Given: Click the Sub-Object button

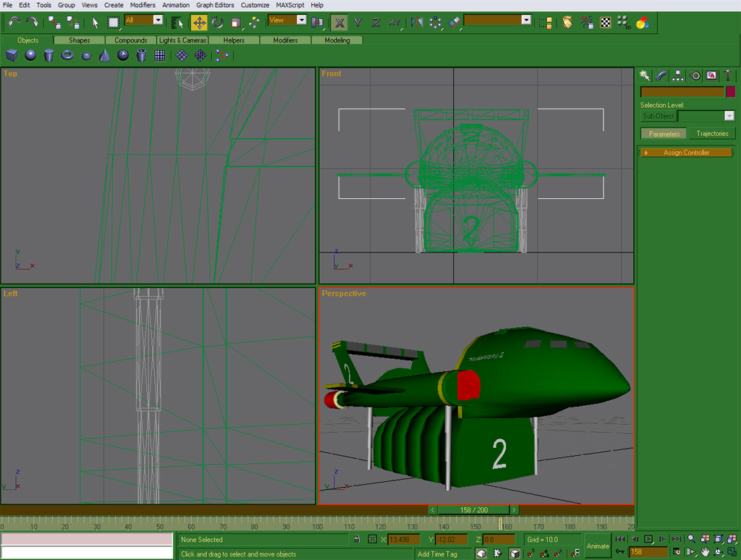Looking at the screenshot, I should click(x=659, y=116).
